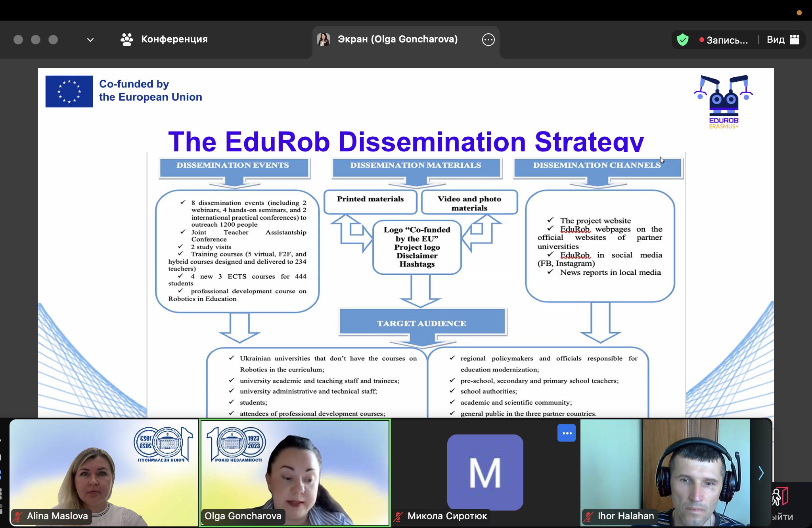
Task: Click Ihor Halahan's muted microphone icon
Action: [x=589, y=516]
